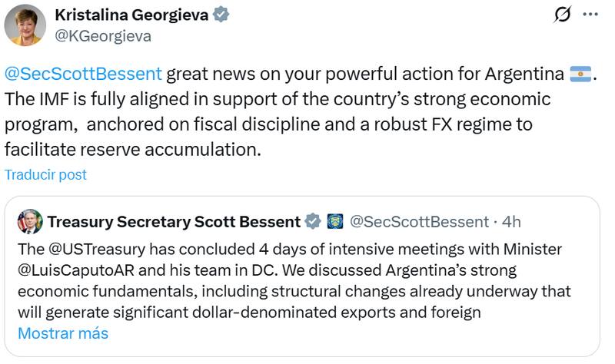Click the Grok explain-post icon
Viewport: 615px width, 364px height.
click(563, 15)
